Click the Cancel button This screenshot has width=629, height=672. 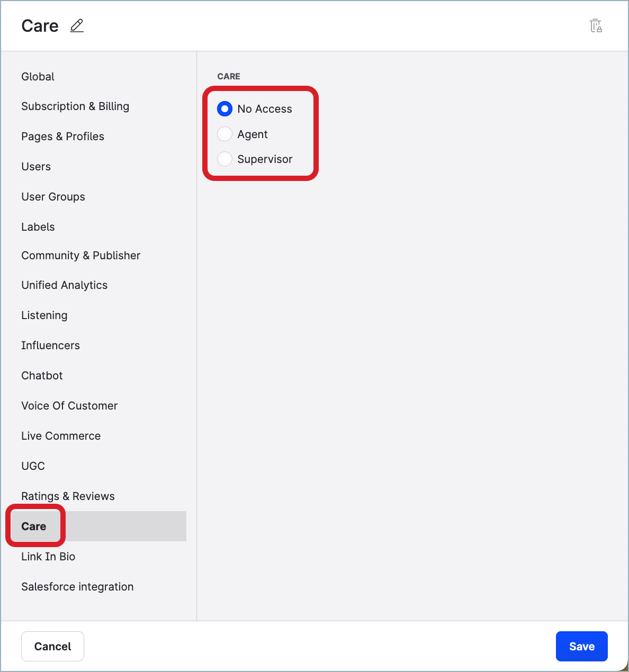click(x=52, y=646)
